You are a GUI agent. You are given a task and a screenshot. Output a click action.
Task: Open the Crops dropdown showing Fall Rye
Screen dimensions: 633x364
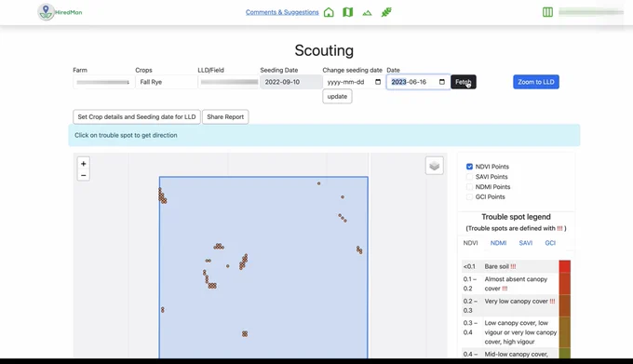[166, 82]
